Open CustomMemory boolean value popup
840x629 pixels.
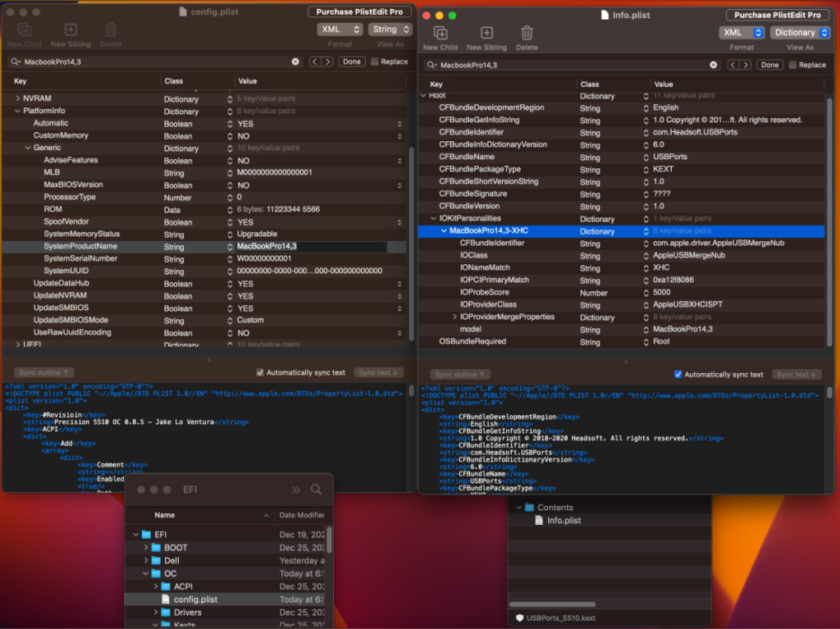tap(399, 136)
